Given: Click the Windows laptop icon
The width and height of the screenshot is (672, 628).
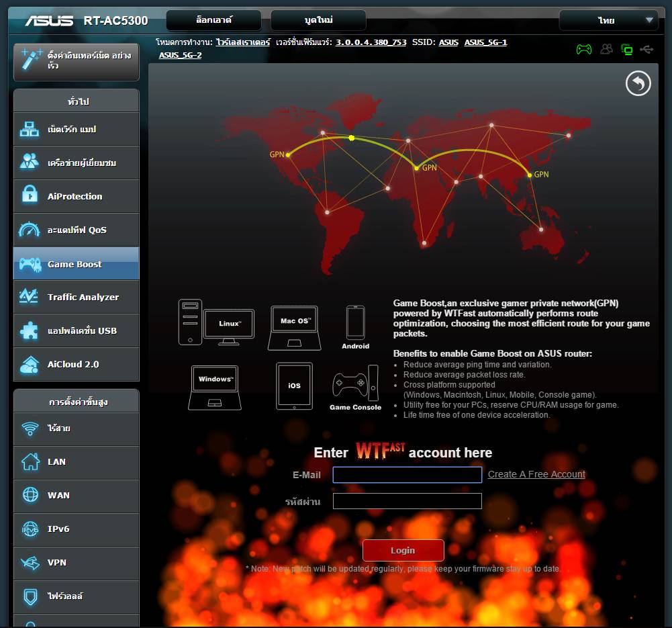Looking at the screenshot, I should [215, 388].
